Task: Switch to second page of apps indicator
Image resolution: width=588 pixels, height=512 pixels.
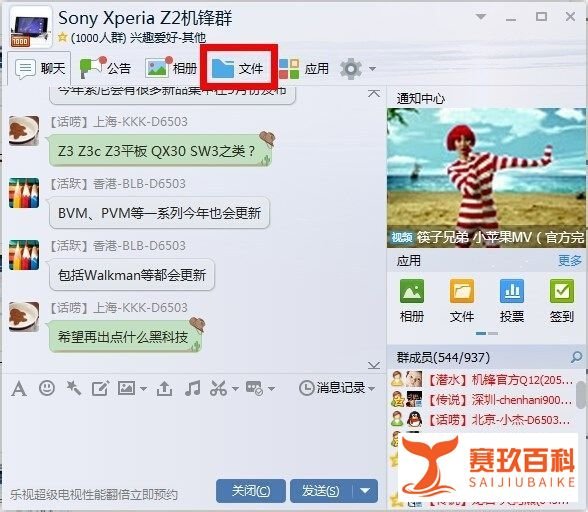Action: tap(493, 333)
